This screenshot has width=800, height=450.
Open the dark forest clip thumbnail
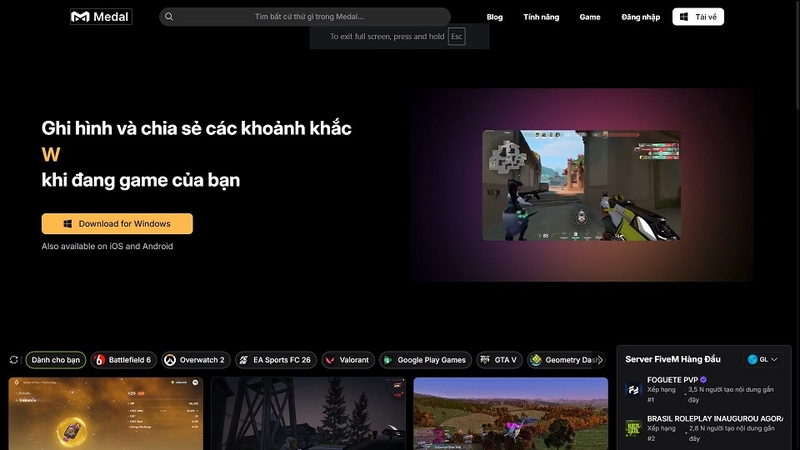click(x=308, y=414)
